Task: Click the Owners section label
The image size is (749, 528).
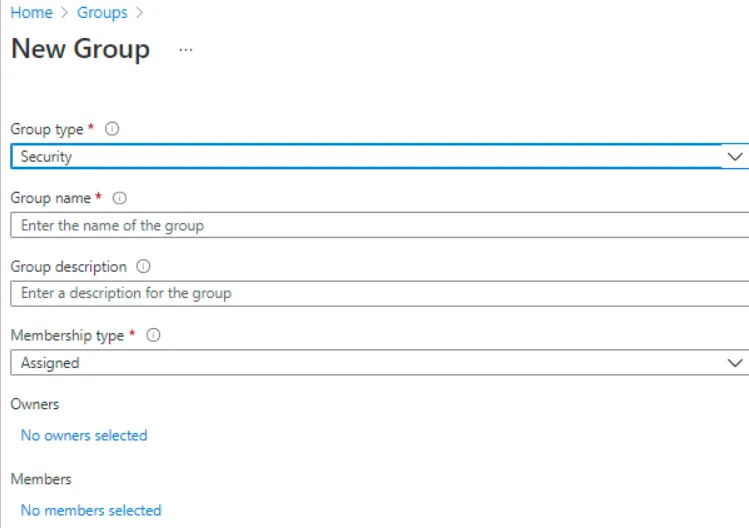Action: coord(35,404)
